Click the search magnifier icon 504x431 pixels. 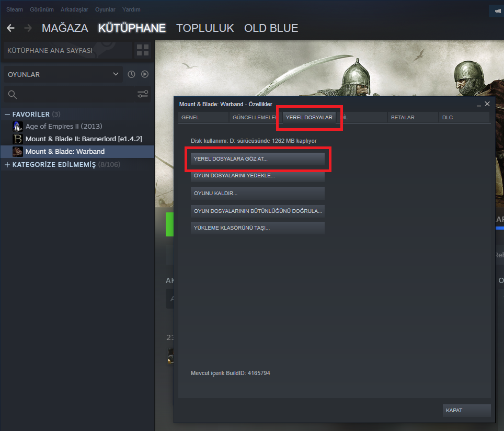[x=12, y=95]
